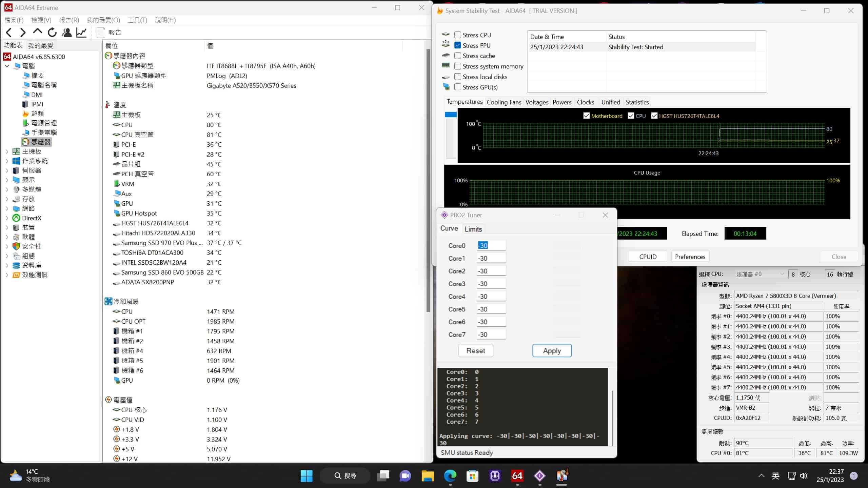
Task: Expand the 多媒體 tree node
Action: [7, 189]
